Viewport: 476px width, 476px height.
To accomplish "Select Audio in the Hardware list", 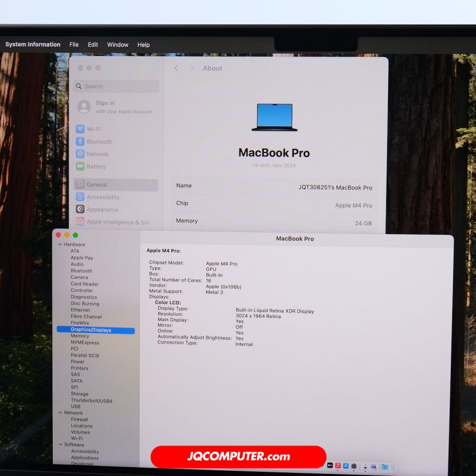I will point(77,264).
